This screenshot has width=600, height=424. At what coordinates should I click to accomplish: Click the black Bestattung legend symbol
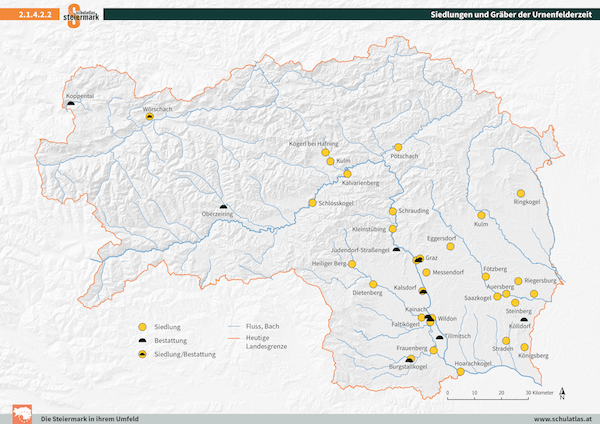click(142, 340)
